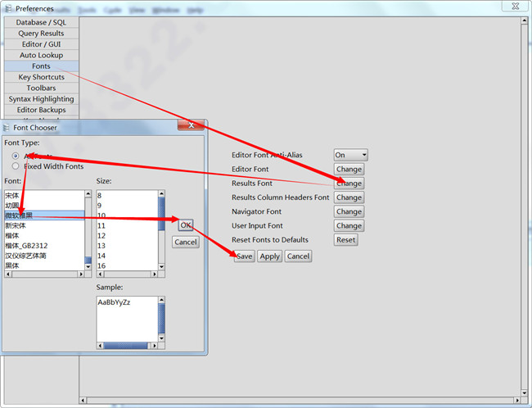
Task: Click Preferences pane horizontal scroll left arrow
Action: [83, 401]
